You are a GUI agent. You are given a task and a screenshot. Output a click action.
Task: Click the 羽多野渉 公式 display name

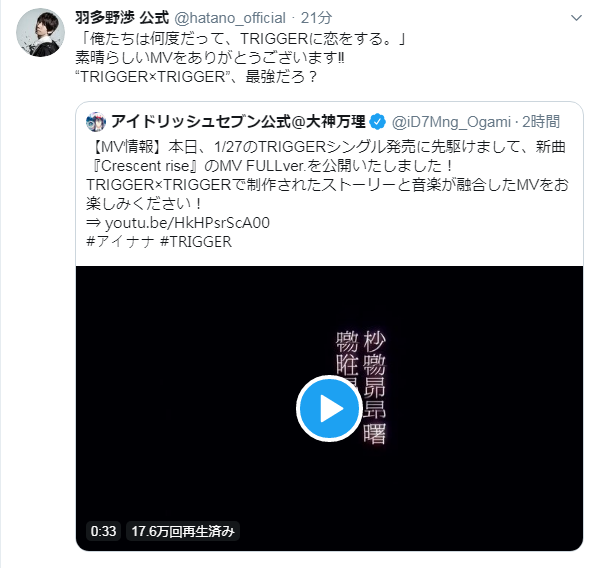122,18
